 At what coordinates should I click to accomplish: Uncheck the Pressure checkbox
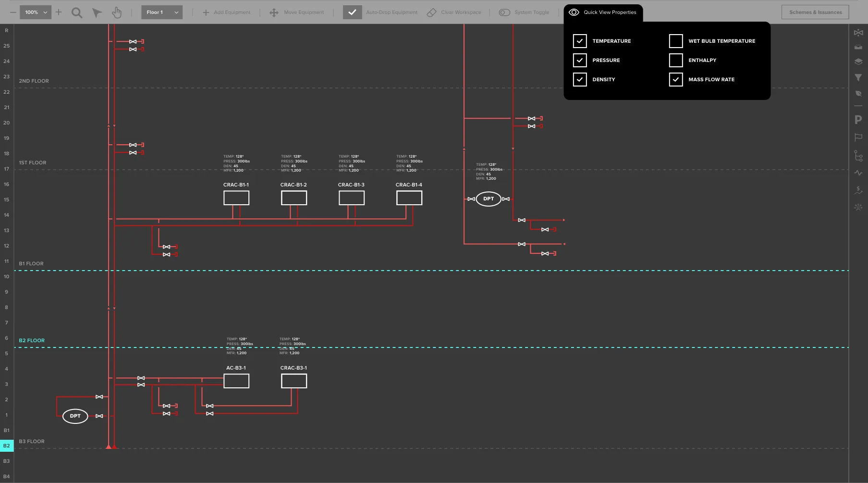[580, 60]
